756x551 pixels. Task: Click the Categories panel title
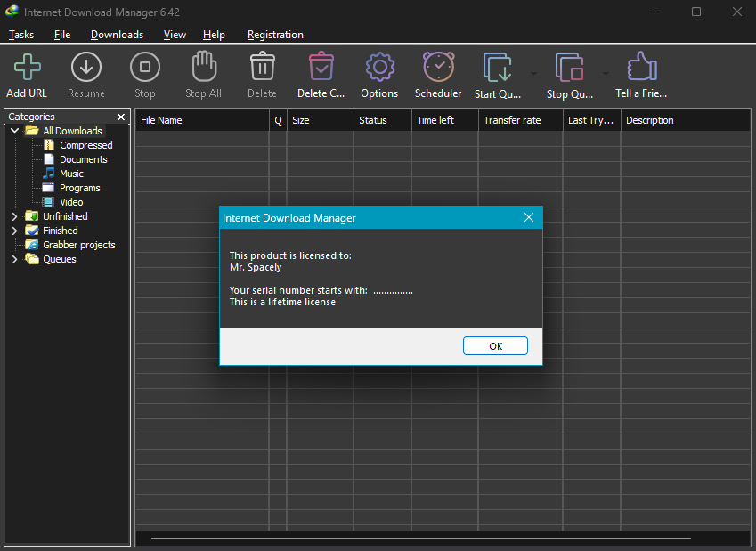31,117
